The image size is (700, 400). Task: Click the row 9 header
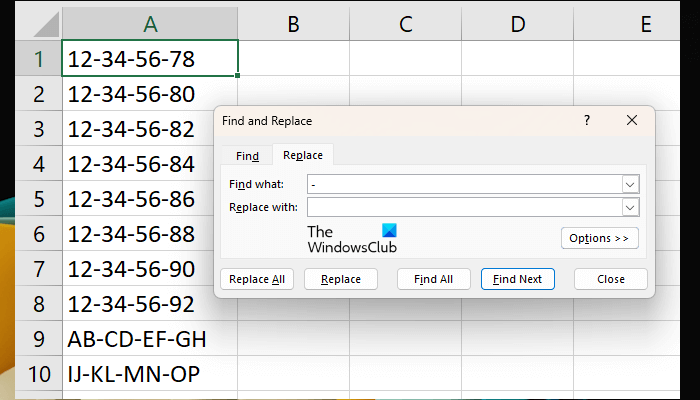point(39,339)
